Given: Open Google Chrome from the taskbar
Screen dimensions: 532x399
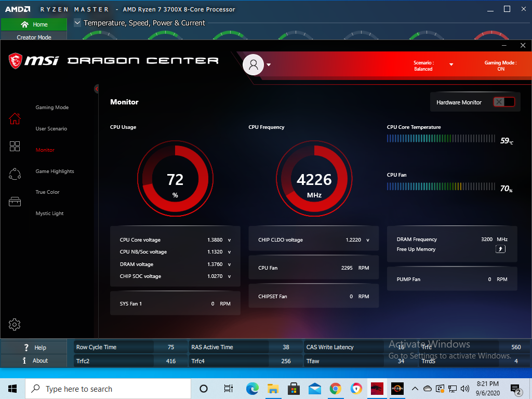Looking at the screenshot, I should (x=335, y=389).
